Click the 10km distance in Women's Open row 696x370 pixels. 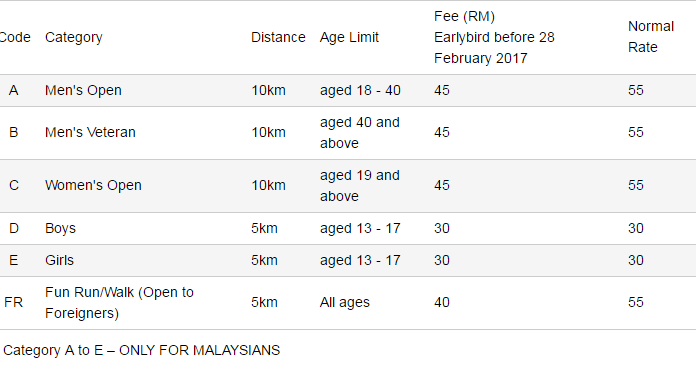pyautogui.click(x=269, y=185)
